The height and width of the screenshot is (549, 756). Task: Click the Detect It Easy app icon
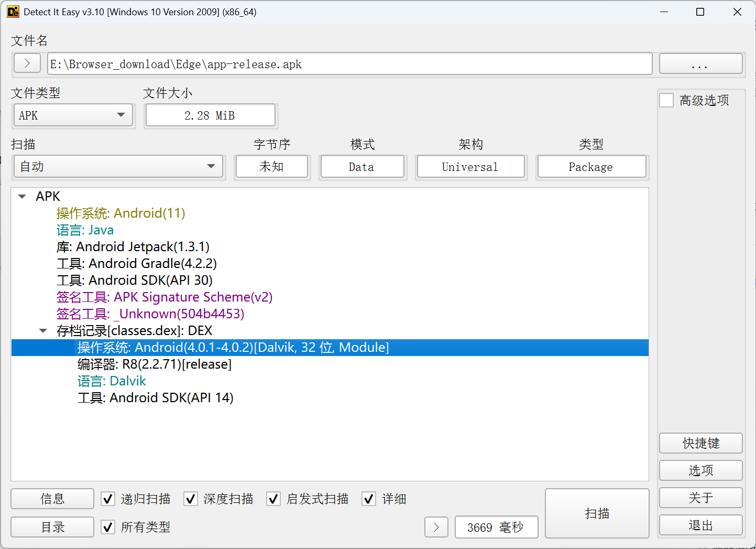pyautogui.click(x=13, y=12)
